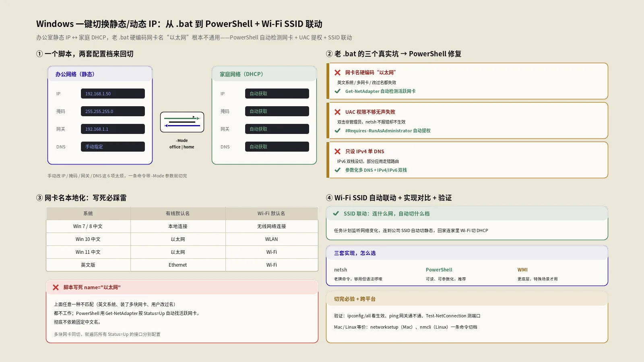Click the Wi-Fi cell in 英文版 row
This screenshot has width=644, height=362.
click(x=272, y=265)
